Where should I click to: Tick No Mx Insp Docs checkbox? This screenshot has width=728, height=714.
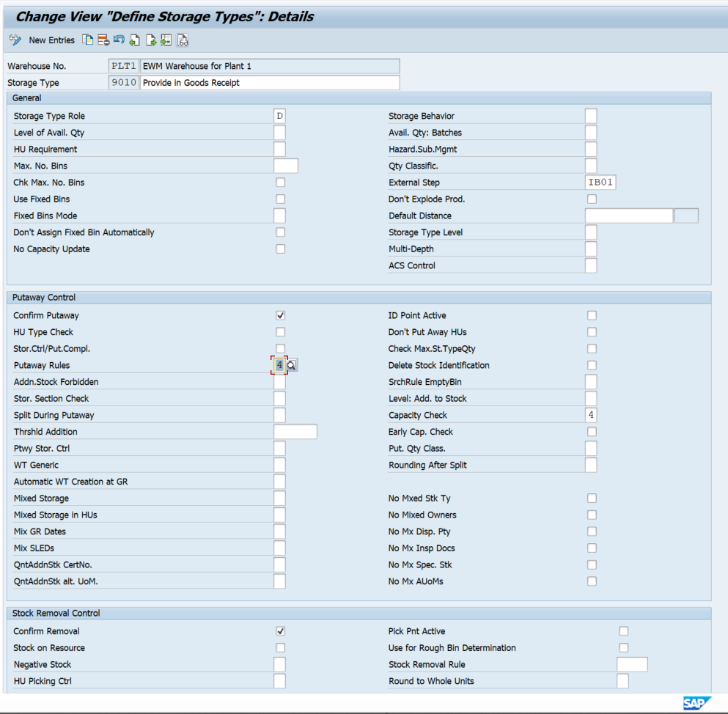coord(592,548)
